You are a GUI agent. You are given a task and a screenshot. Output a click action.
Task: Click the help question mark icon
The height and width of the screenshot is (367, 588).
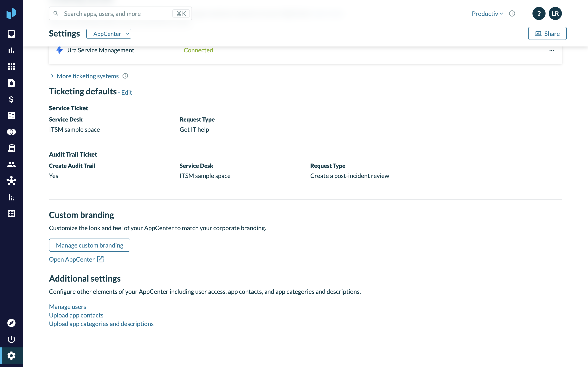(539, 14)
